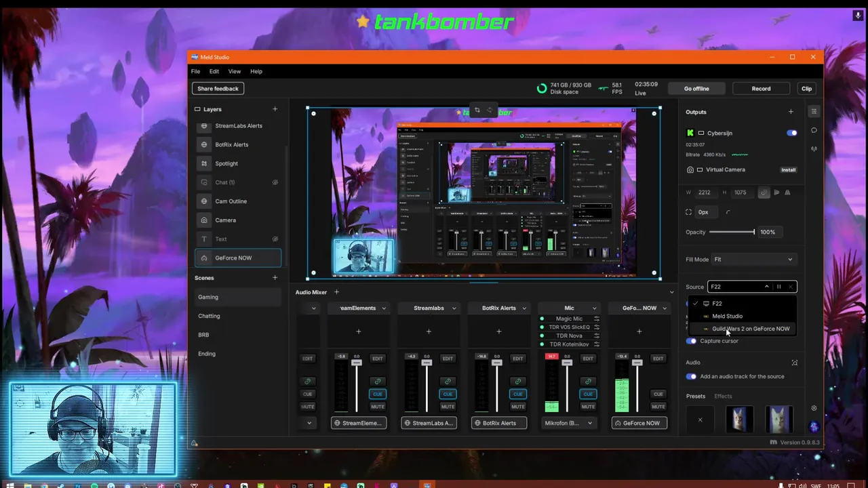Click the flip vertical icon beside size

(787, 192)
